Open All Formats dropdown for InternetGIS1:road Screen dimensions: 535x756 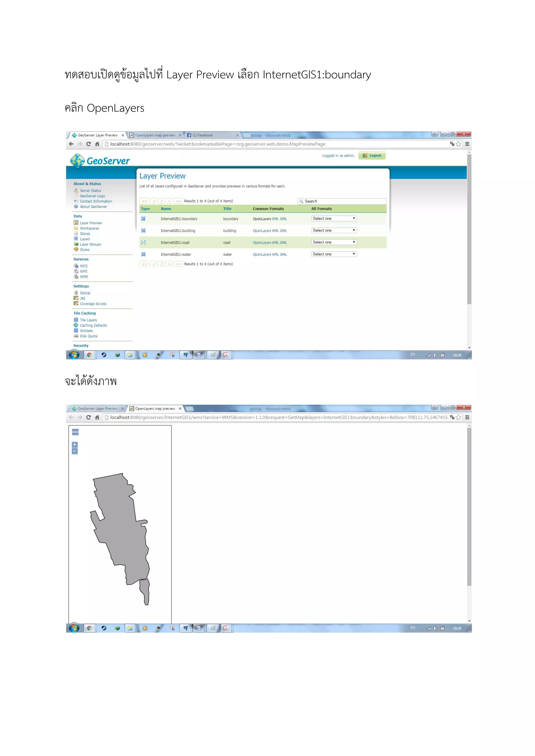tap(334, 242)
